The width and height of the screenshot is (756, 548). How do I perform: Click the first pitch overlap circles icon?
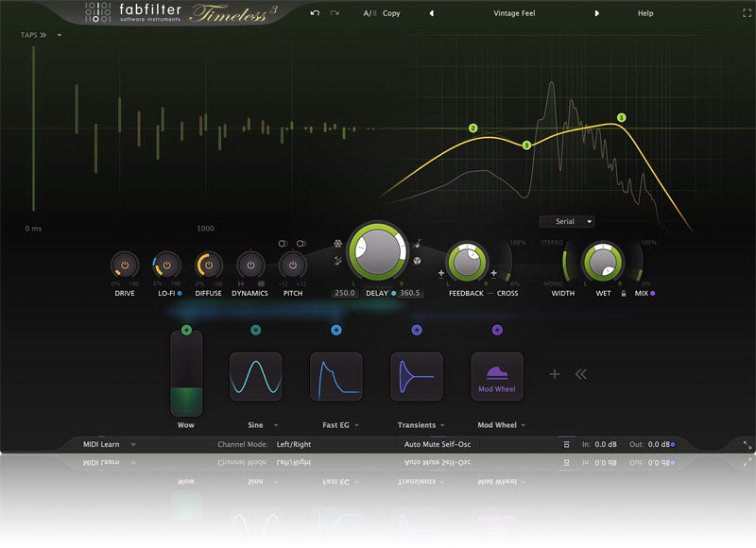tap(283, 244)
